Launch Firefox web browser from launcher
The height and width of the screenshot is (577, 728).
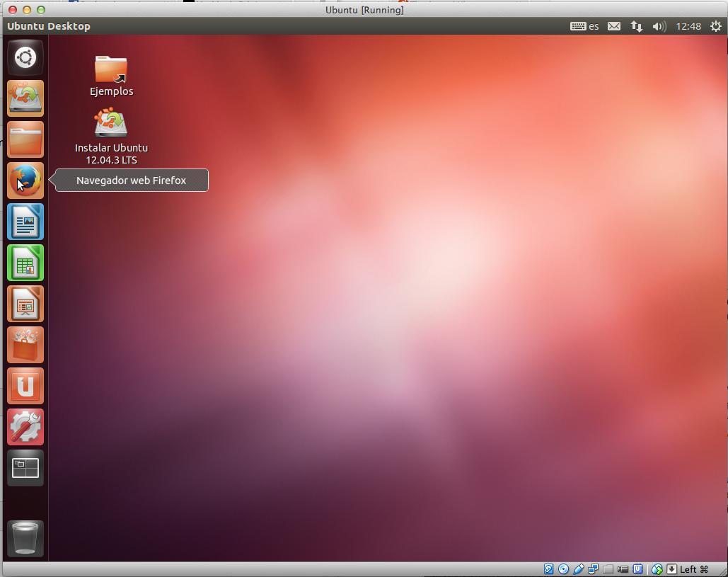(x=25, y=181)
